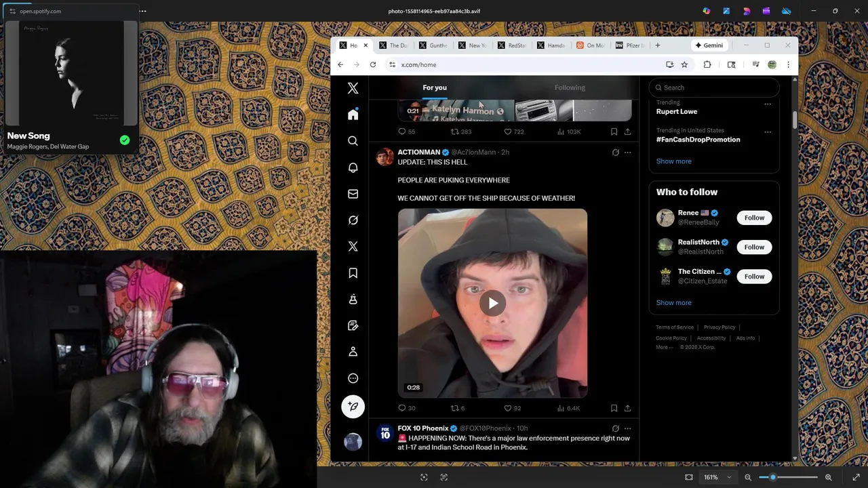This screenshot has height=488, width=868.
Task: Click scan text icon in Photos bottom bar
Action: (444, 477)
